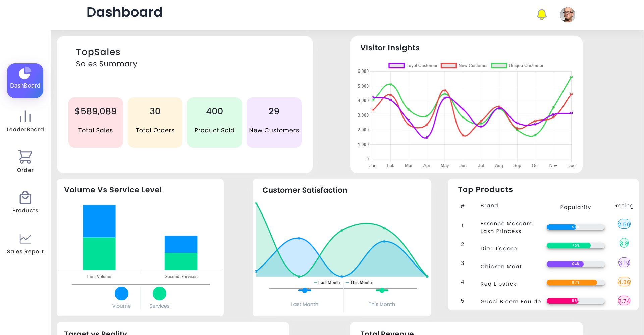
Task: Click the Chicken Meat 64% popularity bar
Action: (576, 264)
